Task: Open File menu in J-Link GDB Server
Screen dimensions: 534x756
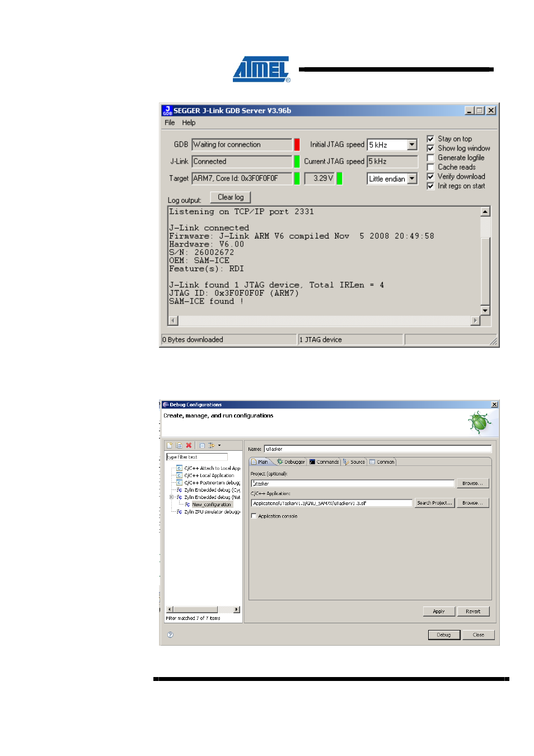Action: pyautogui.click(x=170, y=123)
